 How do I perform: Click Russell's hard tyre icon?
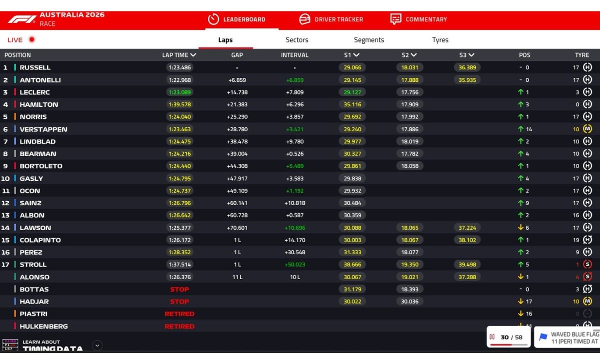coord(587,67)
